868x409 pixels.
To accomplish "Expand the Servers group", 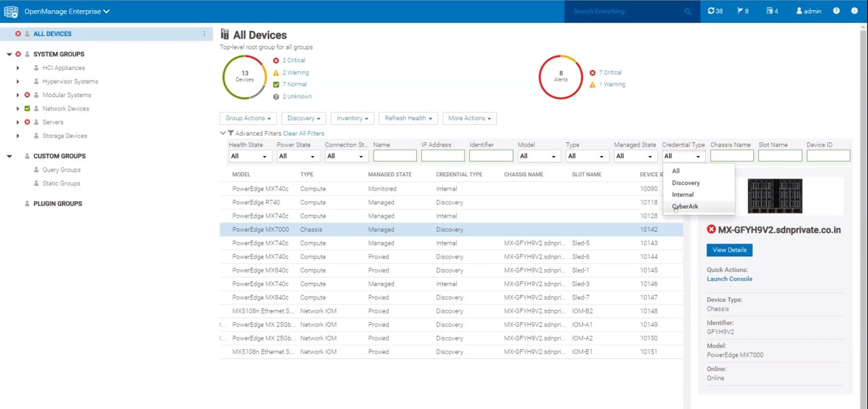I will pos(18,122).
